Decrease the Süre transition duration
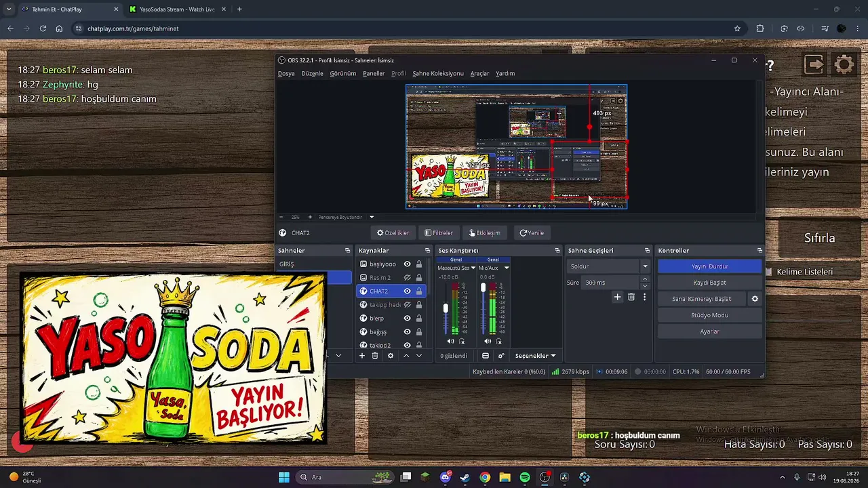 (x=645, y=285)
